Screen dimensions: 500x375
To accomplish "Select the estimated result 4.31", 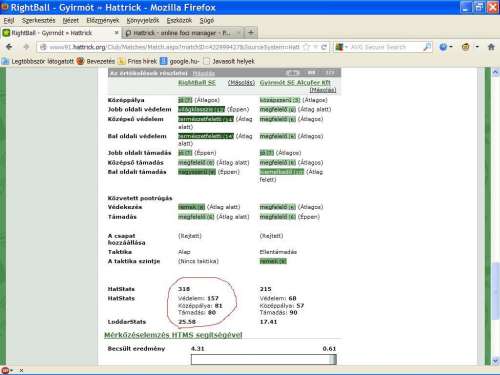I will pos(197,349).
